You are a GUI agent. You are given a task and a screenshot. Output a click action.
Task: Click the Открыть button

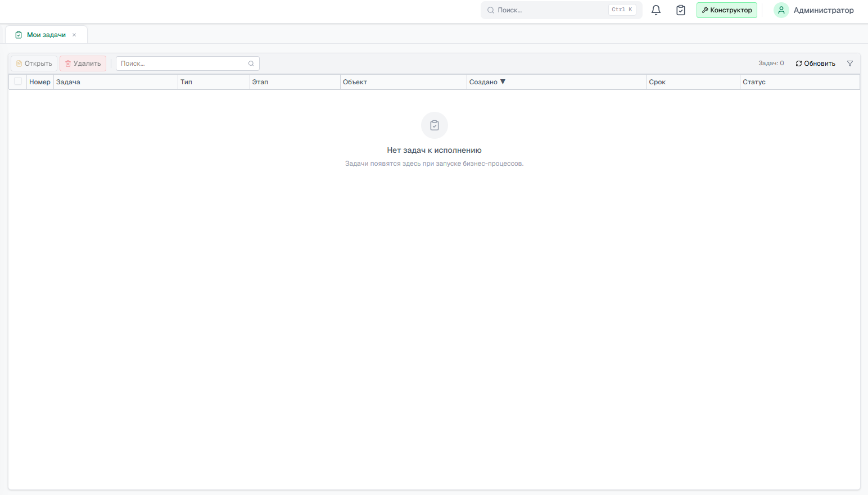(x=34, y=63)
